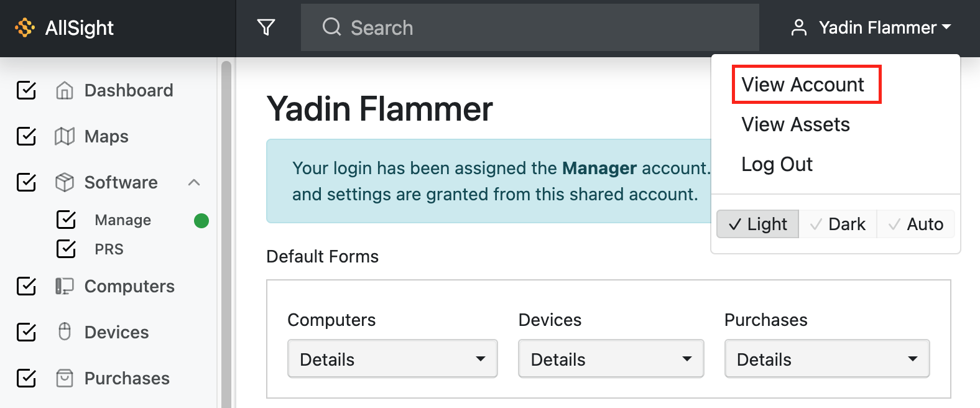
Task: Click the AllSight logo icon
Action: click(25, 27)
